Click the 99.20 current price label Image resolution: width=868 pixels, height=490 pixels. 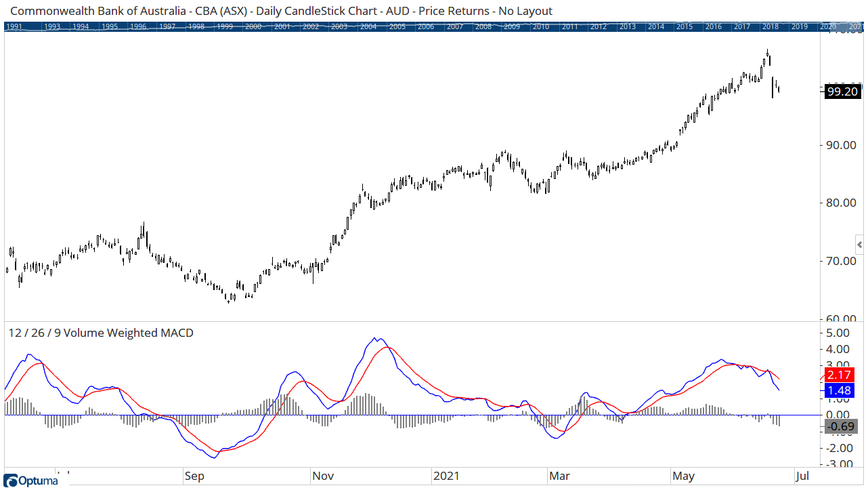point(842,91)
